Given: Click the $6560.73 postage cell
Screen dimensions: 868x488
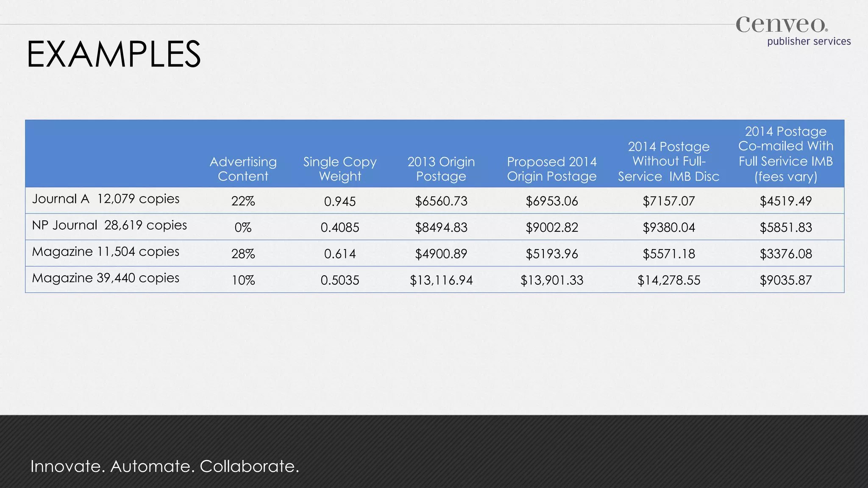Looking at the screenshot, I should point(441,201).
